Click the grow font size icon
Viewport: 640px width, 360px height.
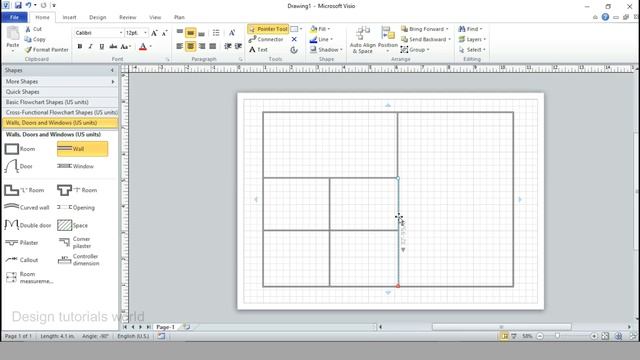[154, 33]
